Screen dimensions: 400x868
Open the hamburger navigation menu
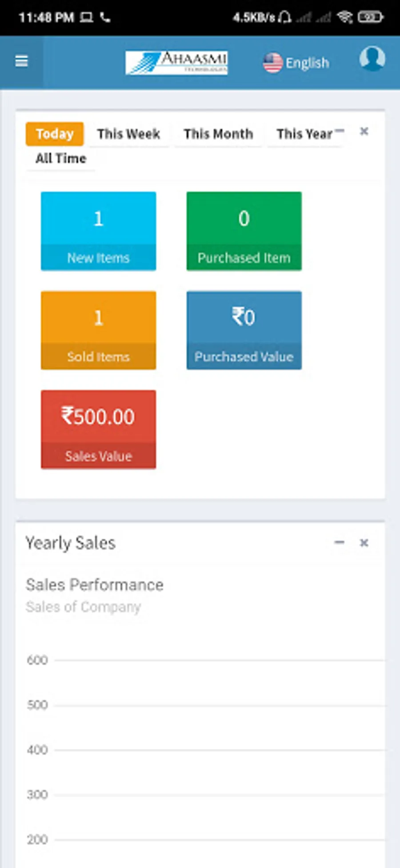pos(21,61)
